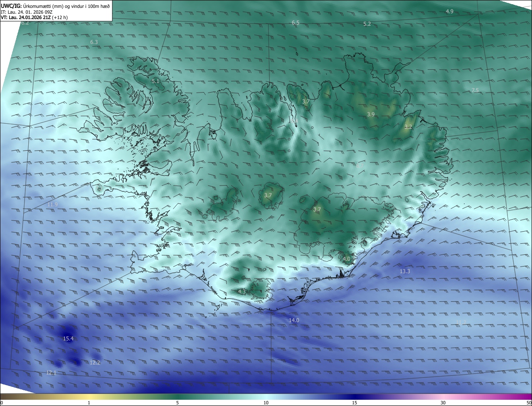Click the 5.1 value in the Westfjords
The height and width of the screenshot is (406, 532).
155,81
